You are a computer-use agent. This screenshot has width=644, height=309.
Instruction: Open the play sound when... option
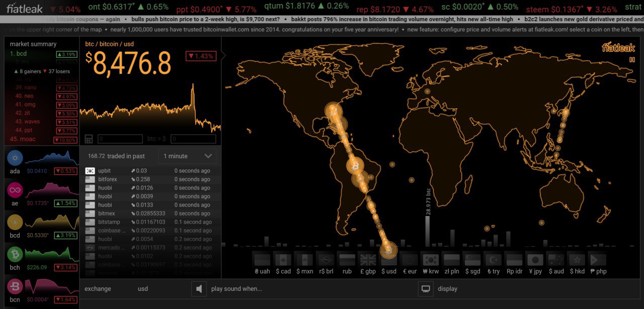point(236,289)
